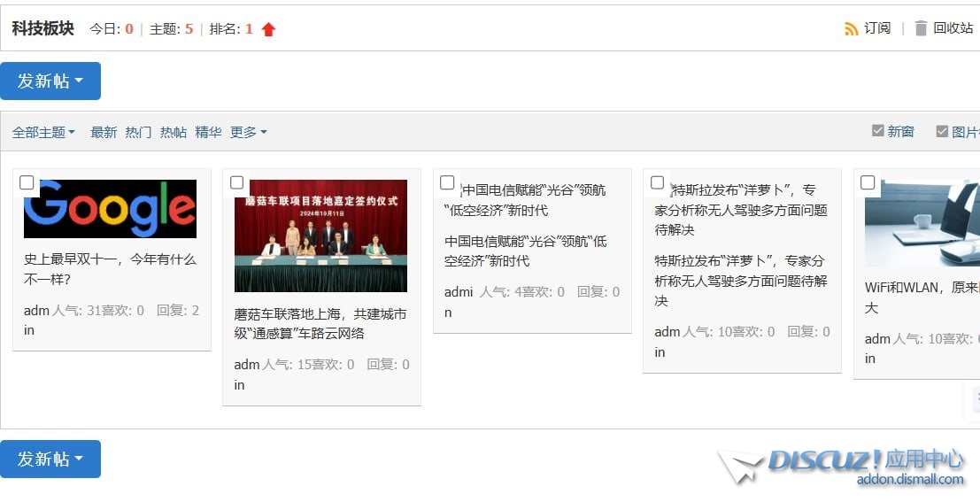Click the red ranking up arrow
Viewport: 980px width, 502px height.
click(x=269, y=29)
